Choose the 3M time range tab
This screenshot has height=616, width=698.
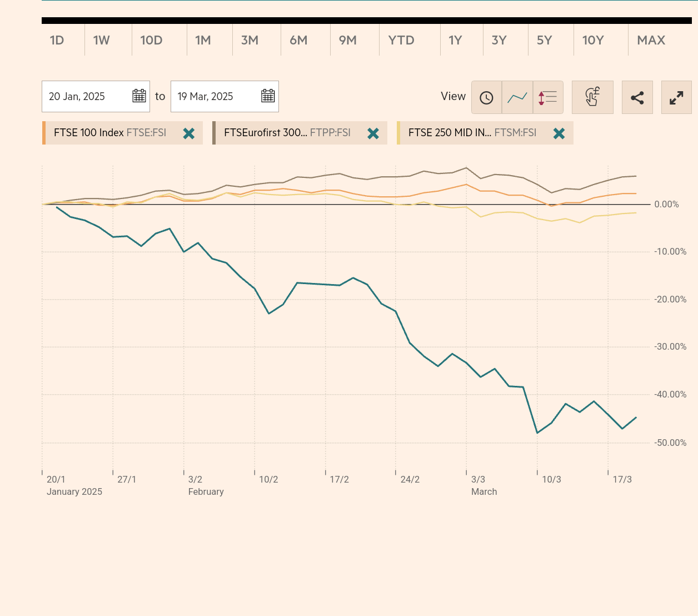[250, 40]
